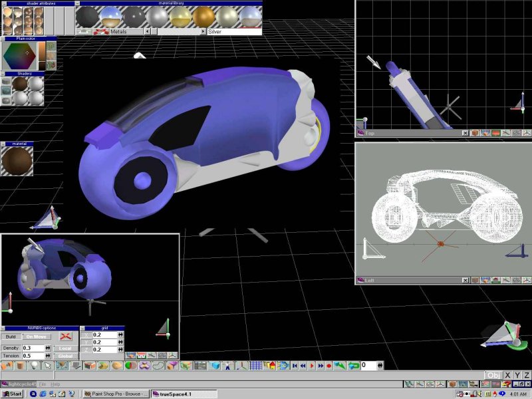Click the green undo arrow icon
The image size is (532, 399).
point(340,365)
